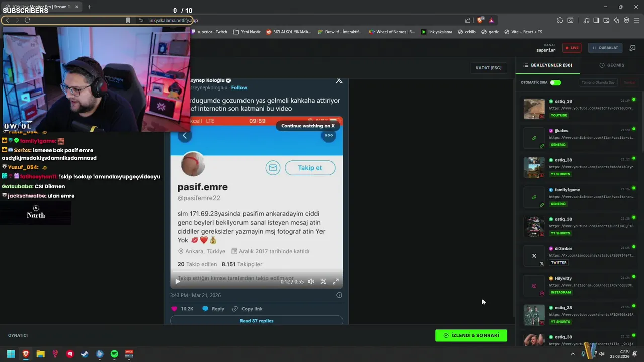Click the red LIVE indicator button
The width and height of the screenshot is (644, 362).
[572, 48]
